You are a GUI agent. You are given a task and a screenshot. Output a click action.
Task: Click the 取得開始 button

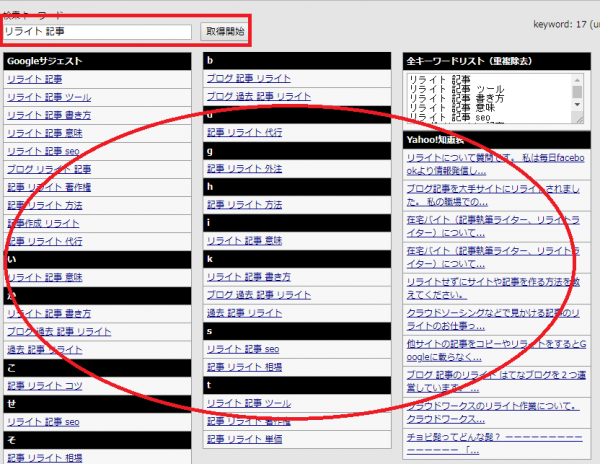223,32
